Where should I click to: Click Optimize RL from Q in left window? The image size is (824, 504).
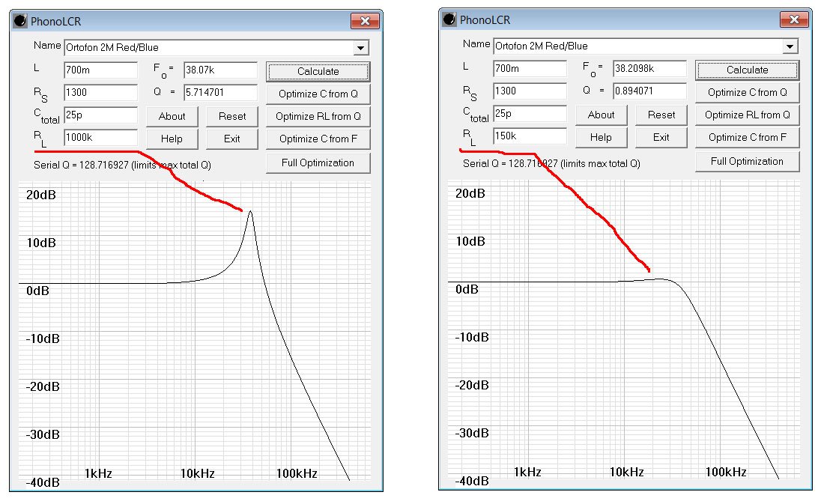[x=318, y=117]
